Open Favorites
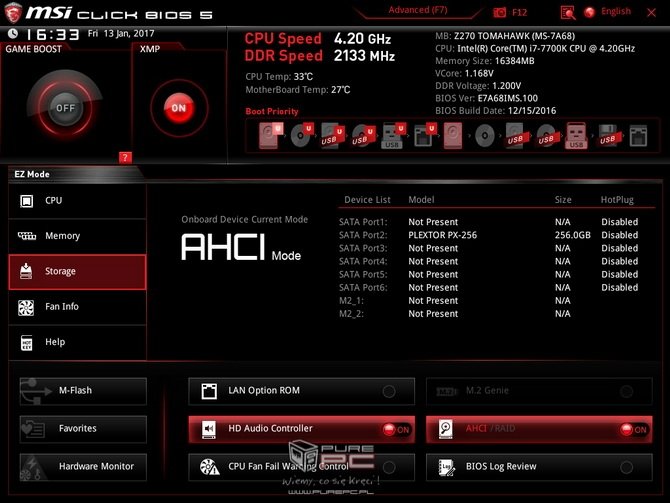Image resolution: width=670 pixels, height=503 pixels. [83, 429]
